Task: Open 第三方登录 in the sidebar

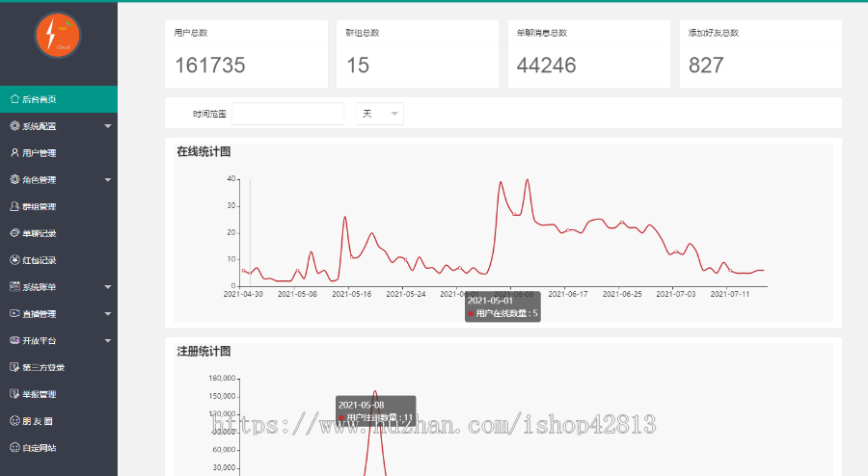Action: (x=59, y=368)
